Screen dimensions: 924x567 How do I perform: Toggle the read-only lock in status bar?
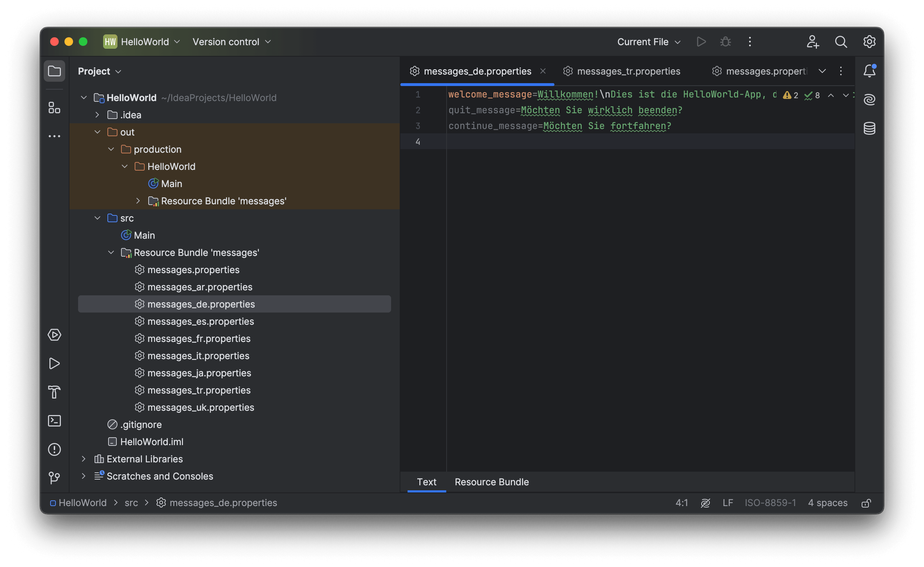pyautogui.click(x=866, y=503)
